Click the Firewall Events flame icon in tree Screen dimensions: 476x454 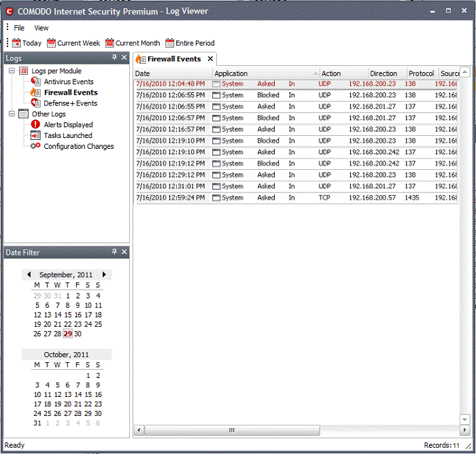35,92
